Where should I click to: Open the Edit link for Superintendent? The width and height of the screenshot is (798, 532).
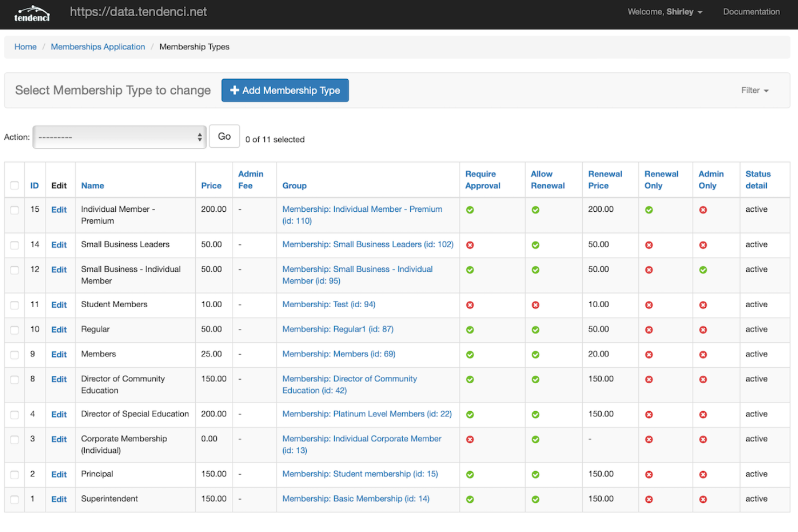59,499
